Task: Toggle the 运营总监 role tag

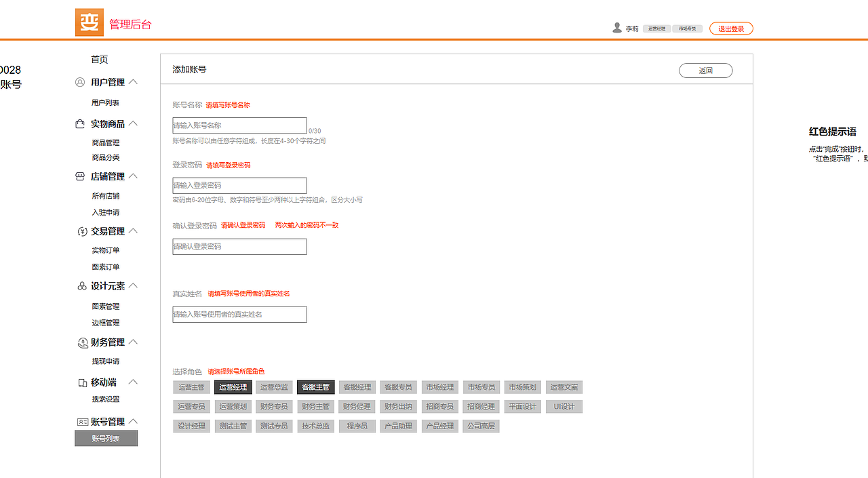Action: click(275, 387)
